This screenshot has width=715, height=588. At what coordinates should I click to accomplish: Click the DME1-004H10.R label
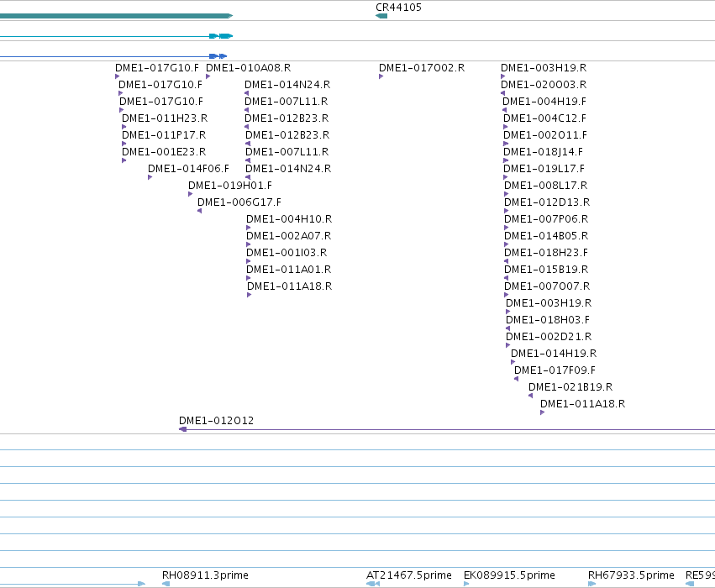point(289,219)
